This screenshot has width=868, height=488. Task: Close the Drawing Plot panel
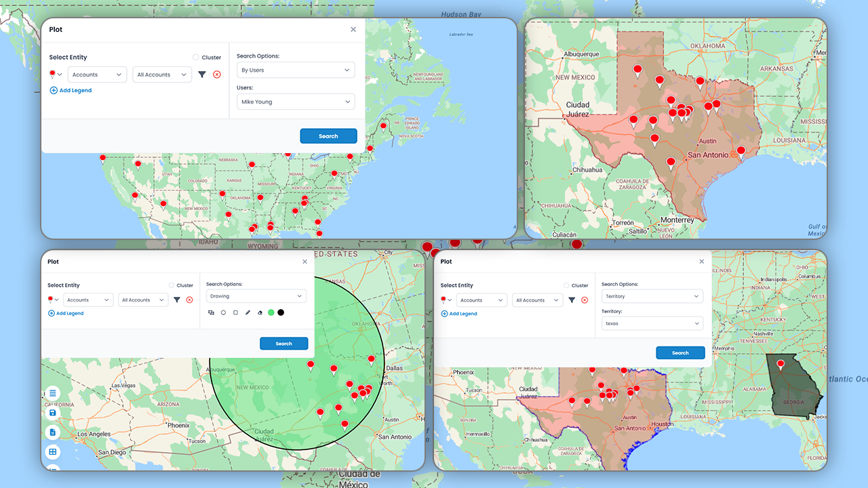click(x=304, y=262)
